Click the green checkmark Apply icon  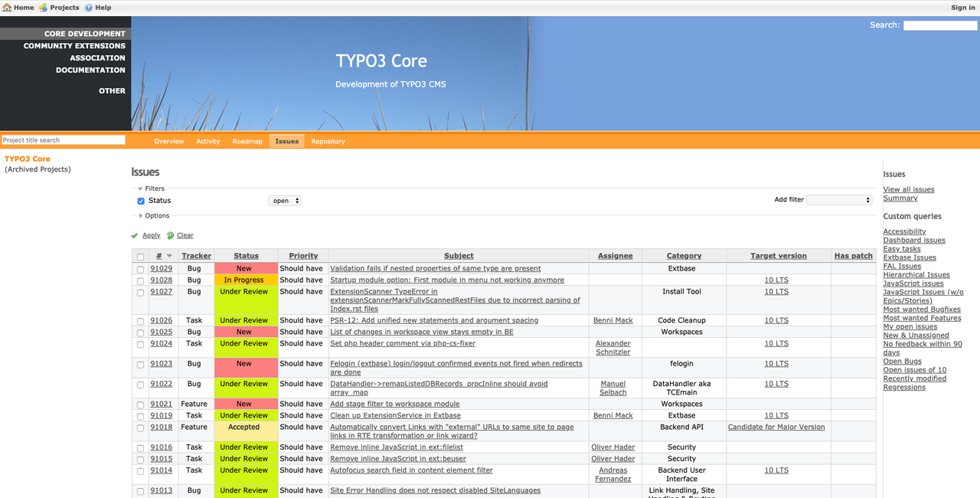pos(135,236)
